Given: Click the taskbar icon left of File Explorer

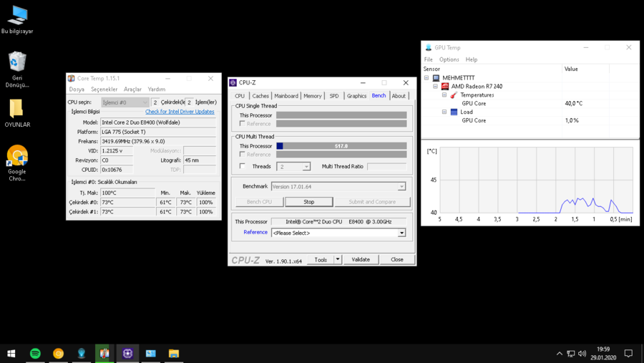Looking at the screenshot, I should coord(151,353).
